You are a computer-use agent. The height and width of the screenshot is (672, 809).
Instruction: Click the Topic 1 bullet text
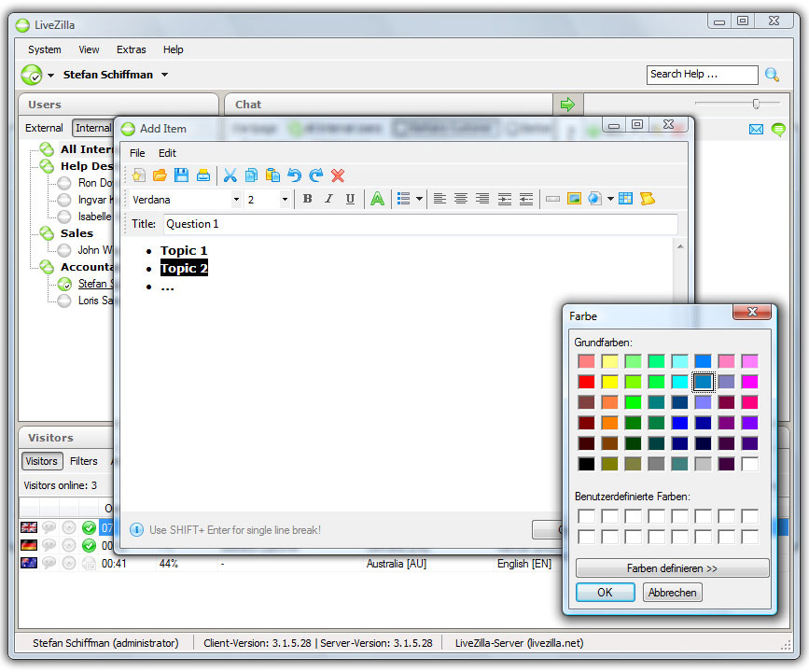pyautogui.click(x=184, y=251)
